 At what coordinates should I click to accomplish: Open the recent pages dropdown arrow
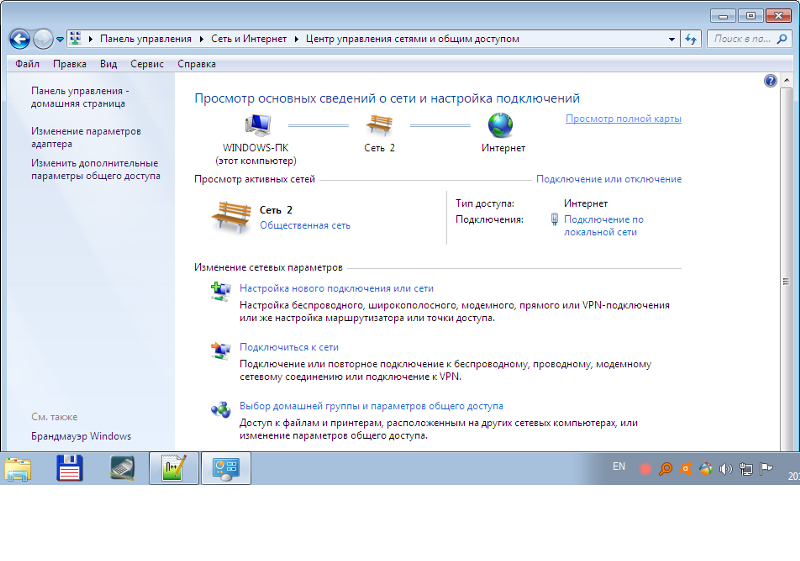[60, 39]
